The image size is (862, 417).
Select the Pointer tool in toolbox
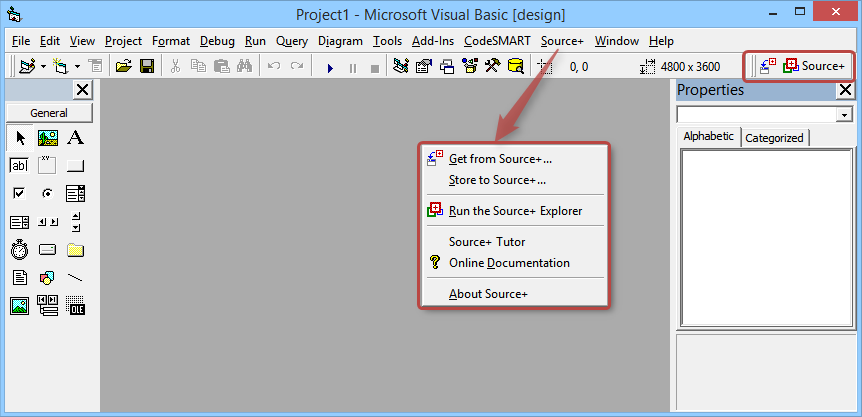coord(20,137)
